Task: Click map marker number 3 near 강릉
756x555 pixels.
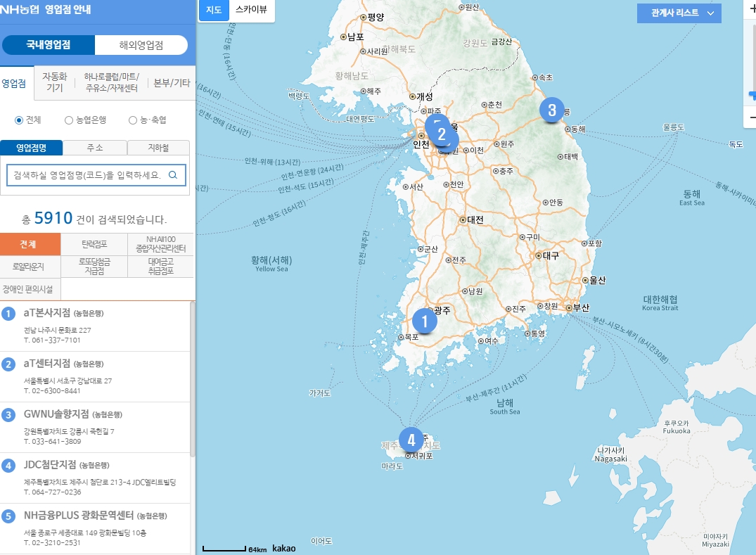Action: [552, 110]
